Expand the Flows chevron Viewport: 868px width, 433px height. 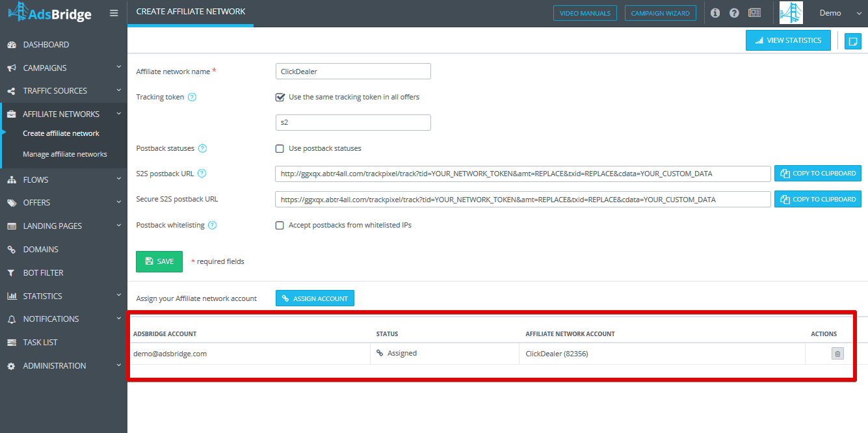point(119,179)
